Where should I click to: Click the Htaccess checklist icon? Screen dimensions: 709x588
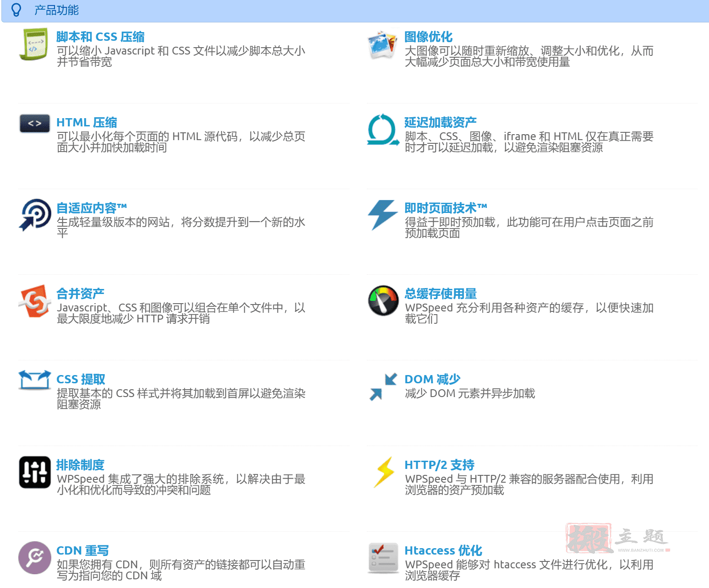point(383,558)
